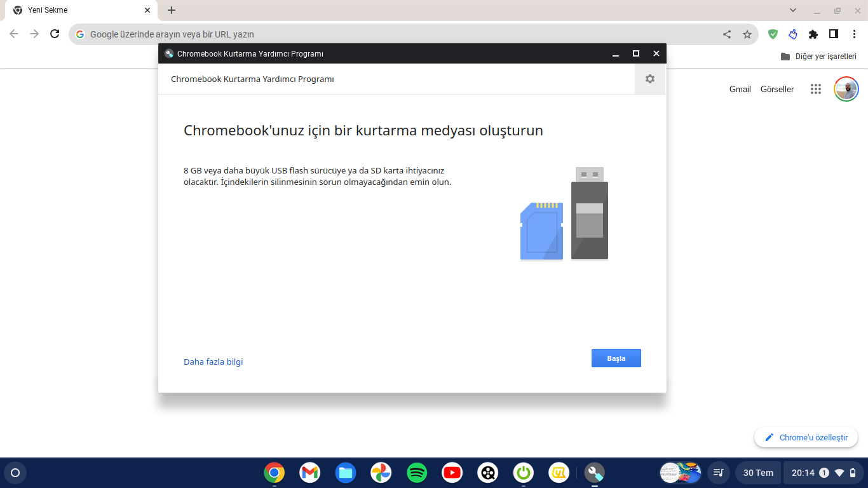Open the Extensions puzzle menu

click(813, 34)
